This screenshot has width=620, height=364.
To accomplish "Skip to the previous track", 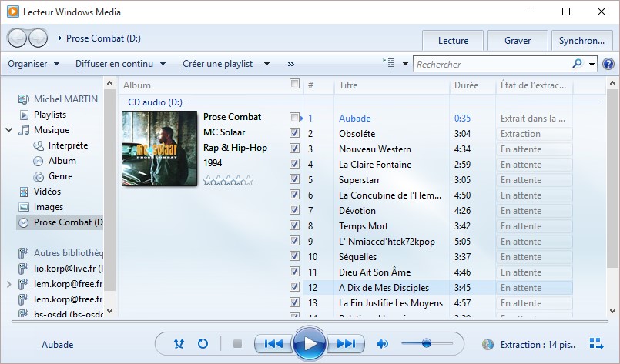I will 273,344.
